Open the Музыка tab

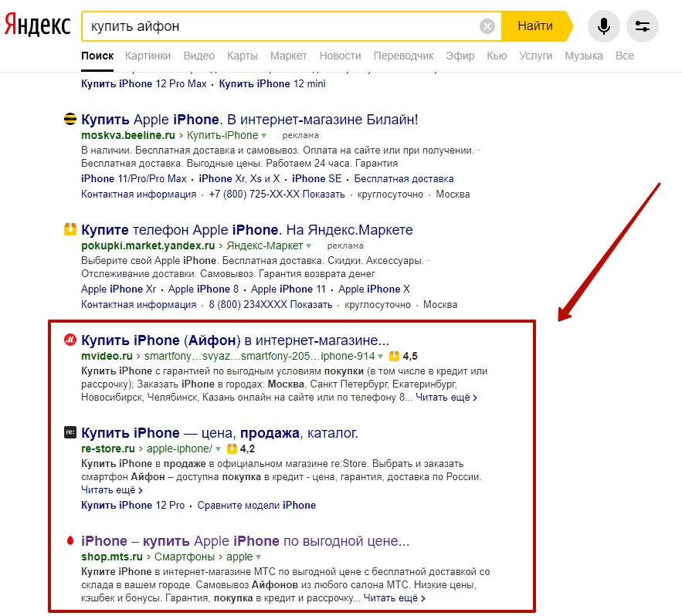click(x=584, y=56)
